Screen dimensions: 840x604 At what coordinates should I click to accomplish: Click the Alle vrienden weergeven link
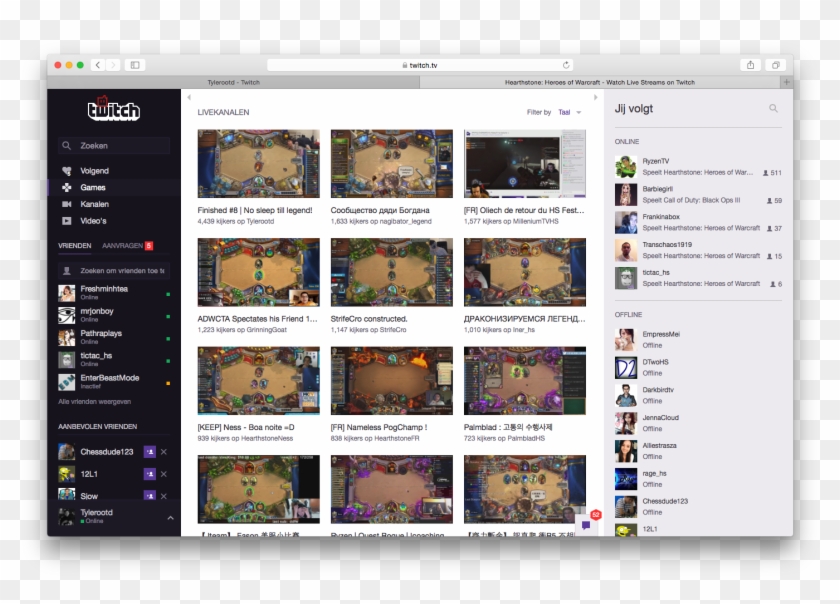coord(94,401)
